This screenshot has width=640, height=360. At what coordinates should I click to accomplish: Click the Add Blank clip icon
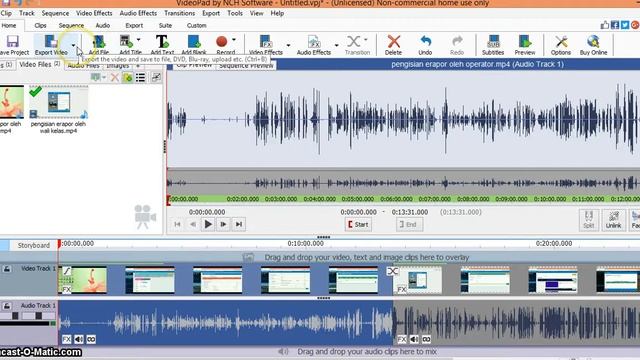point(194,42)
